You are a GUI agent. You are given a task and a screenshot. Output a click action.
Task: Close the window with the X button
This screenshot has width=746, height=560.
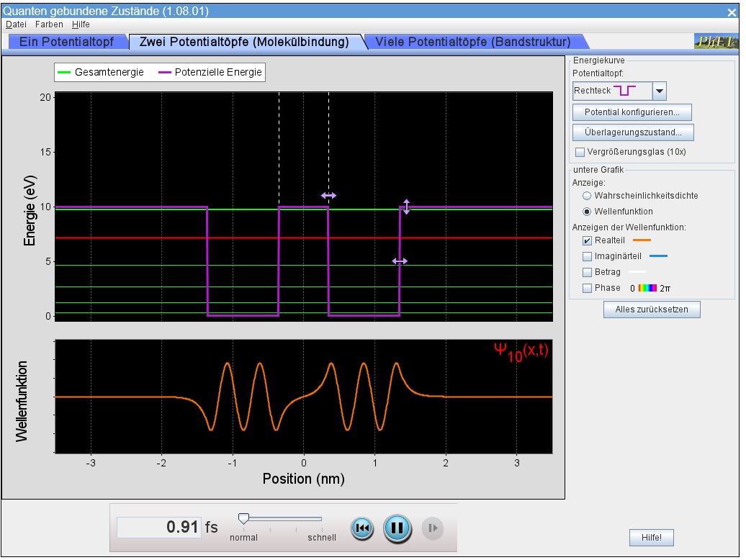(x=732, y=12)
